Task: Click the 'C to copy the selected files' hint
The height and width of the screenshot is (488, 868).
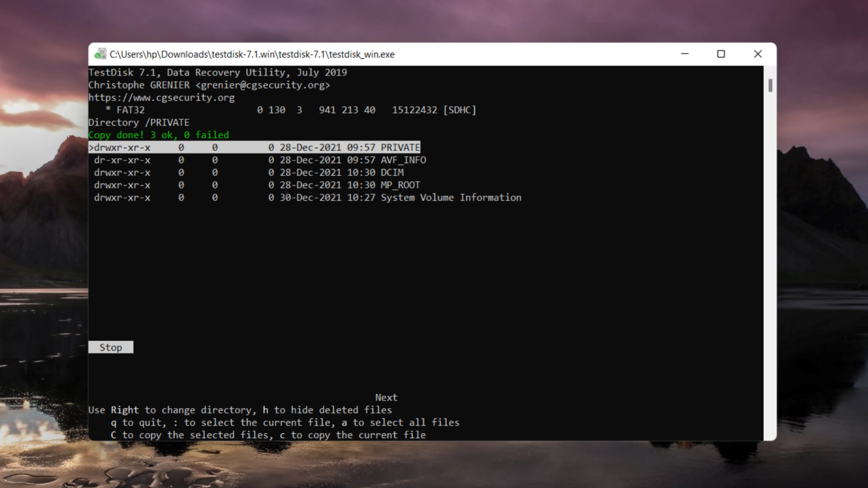Action: tap(269, 435)
